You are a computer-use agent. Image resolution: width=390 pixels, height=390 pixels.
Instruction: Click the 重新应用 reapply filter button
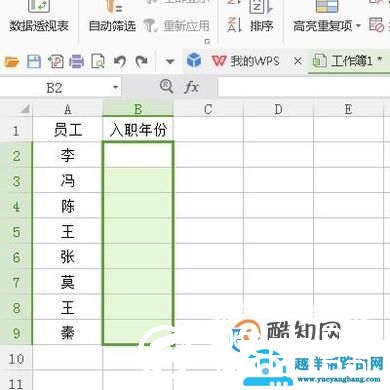point(176,26)
